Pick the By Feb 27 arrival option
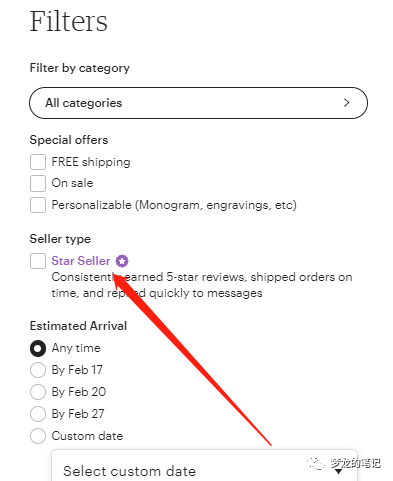This screenshot has width=393, height=481. (x=38, y=414)
